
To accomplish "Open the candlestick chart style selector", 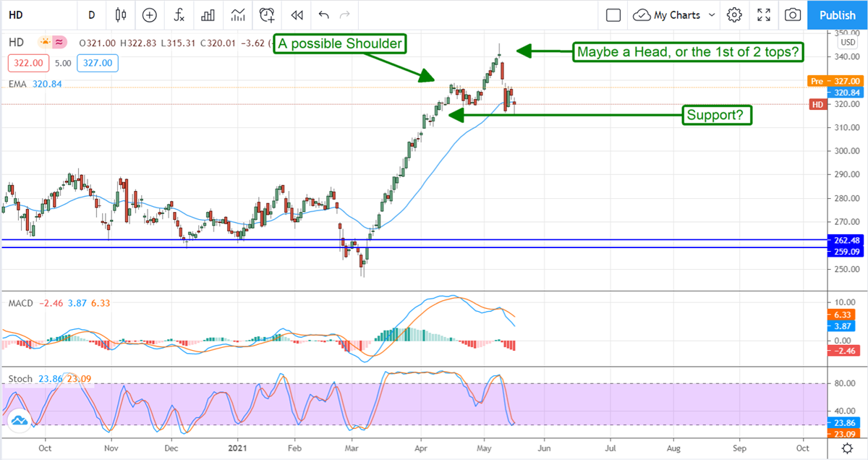I will [120, 14].
